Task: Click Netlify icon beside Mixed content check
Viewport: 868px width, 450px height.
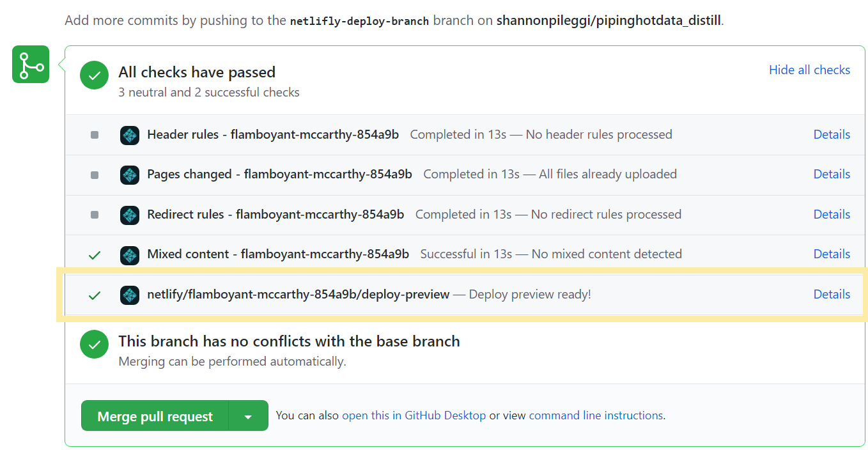Action: pyautogui.click(x=130, y=254)
